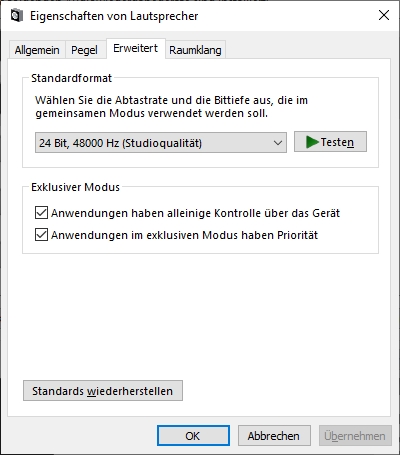The image size is (400, 455).
Task: Select the Erweitert tab
Action: (x=135, y=49)
